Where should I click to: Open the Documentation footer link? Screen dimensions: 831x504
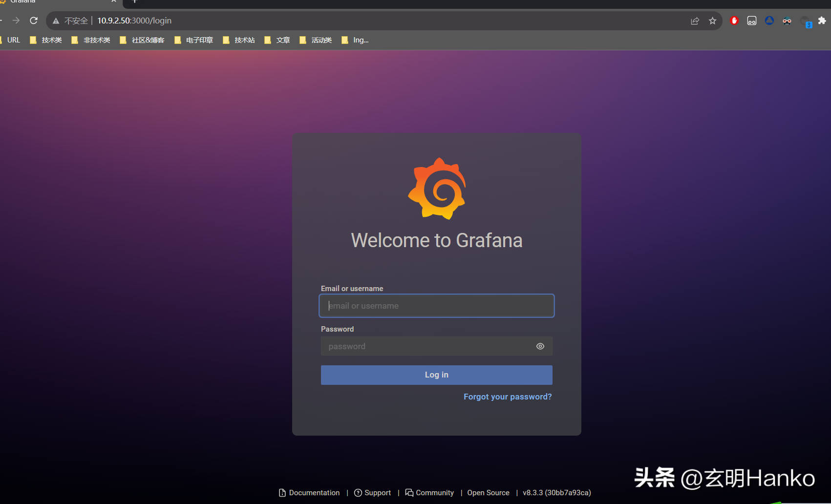[309, 493]
